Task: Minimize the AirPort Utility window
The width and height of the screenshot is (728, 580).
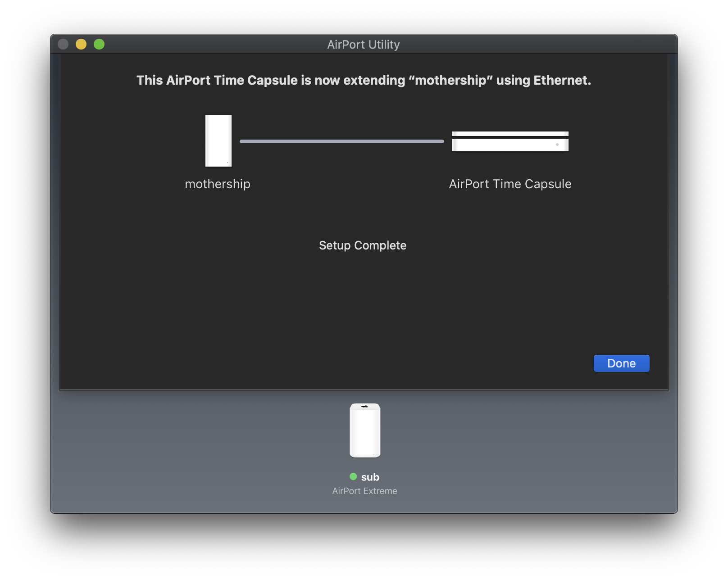Action: (x=81, y=44)
